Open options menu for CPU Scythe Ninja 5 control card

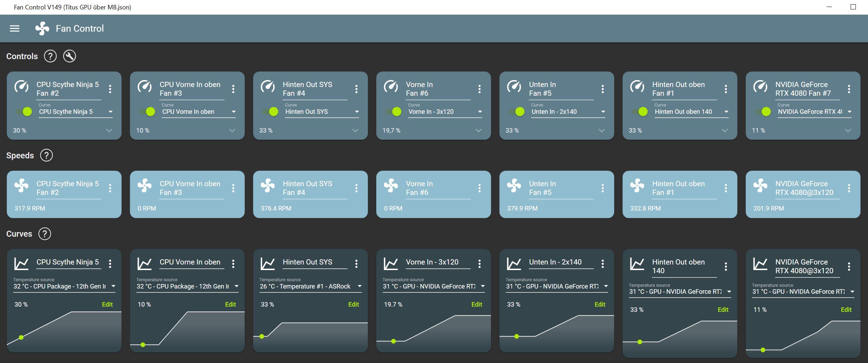coord(110,89)
